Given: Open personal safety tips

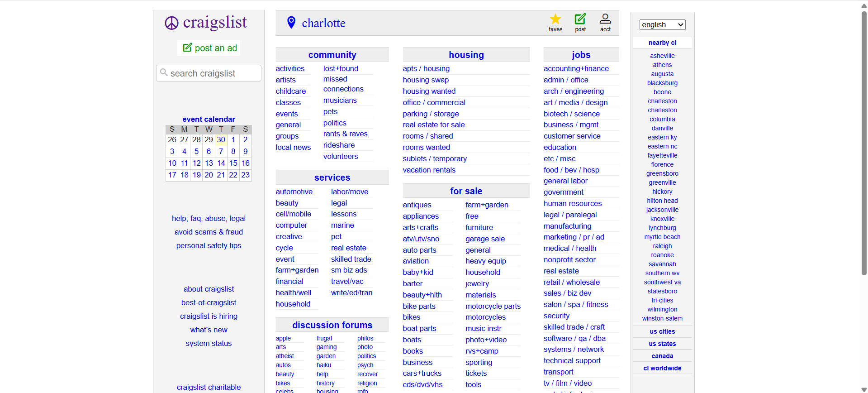Looking at the screenshot, I should click(209, 245).
